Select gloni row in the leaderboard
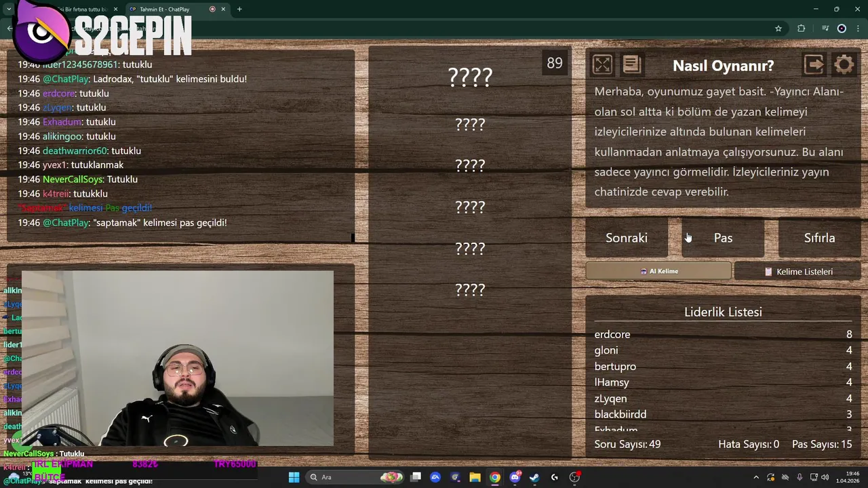The image size is (868, 488). click(x=723, y=350)
